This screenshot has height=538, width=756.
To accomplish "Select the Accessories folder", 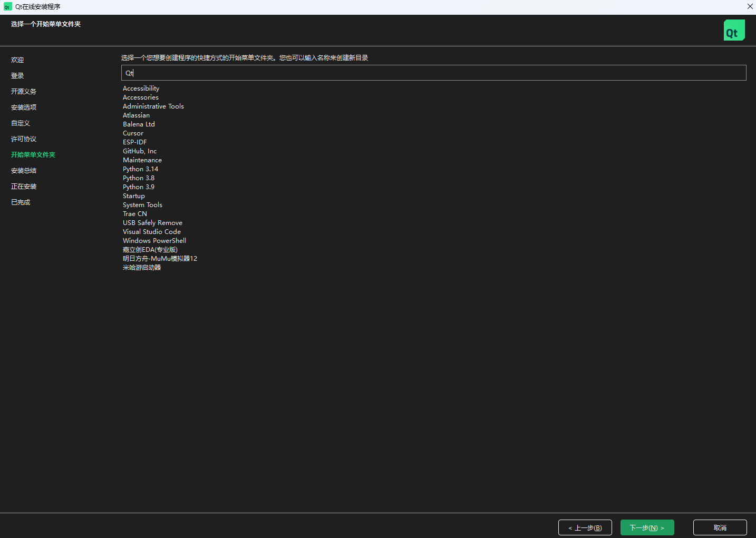I will click(140, 97).
